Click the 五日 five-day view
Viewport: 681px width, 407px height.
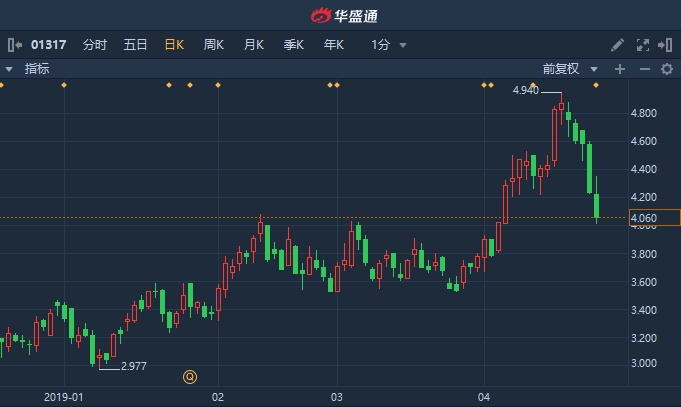(x=135, y=45)
